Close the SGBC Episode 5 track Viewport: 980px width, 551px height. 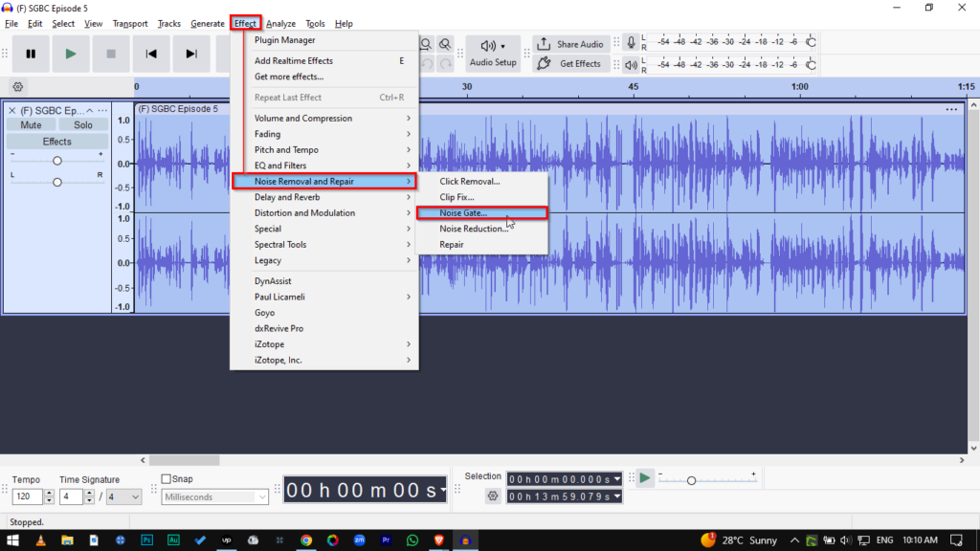(x=12, y=110)
